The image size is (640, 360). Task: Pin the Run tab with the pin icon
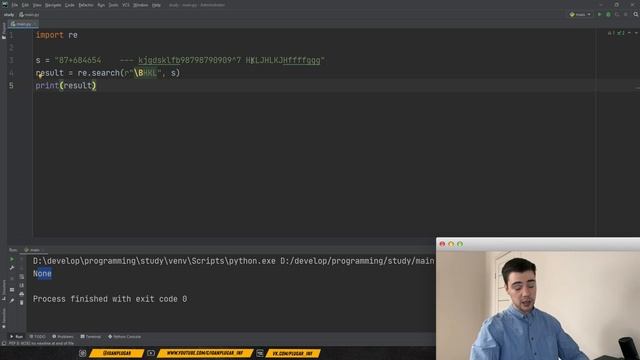pos(12,301)
